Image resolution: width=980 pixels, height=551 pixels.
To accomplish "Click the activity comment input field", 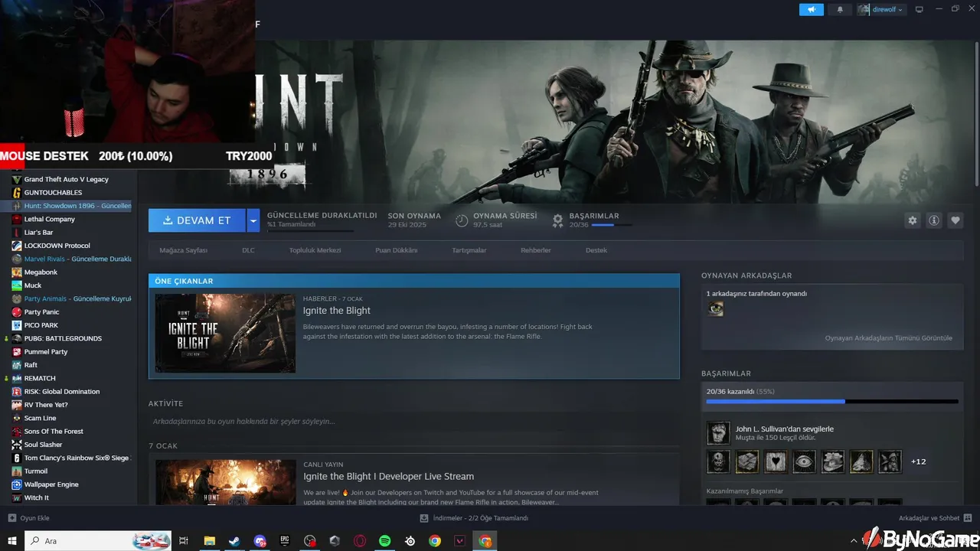I will pos(413,421).
